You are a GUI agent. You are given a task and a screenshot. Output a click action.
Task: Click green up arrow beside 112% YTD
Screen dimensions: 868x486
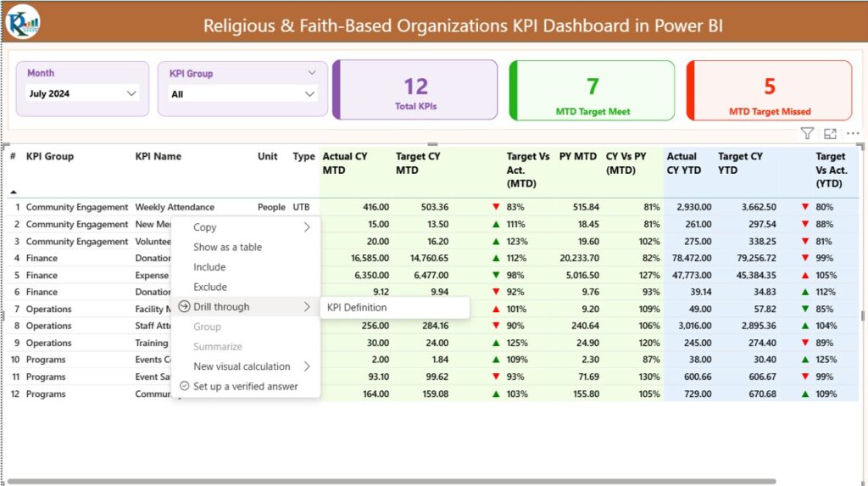(x=805, y=292)
